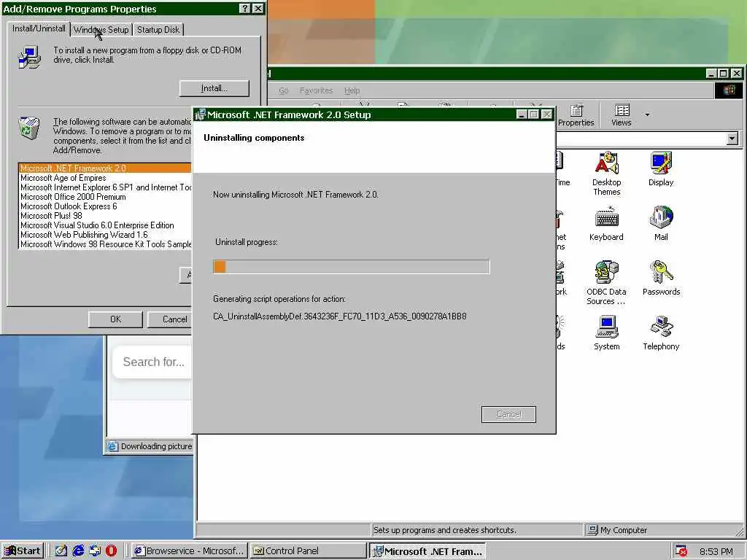Click the Windows logo throbber in Control Panel
The width and height of the screenshot is (747, 560).
click(729, 90)
